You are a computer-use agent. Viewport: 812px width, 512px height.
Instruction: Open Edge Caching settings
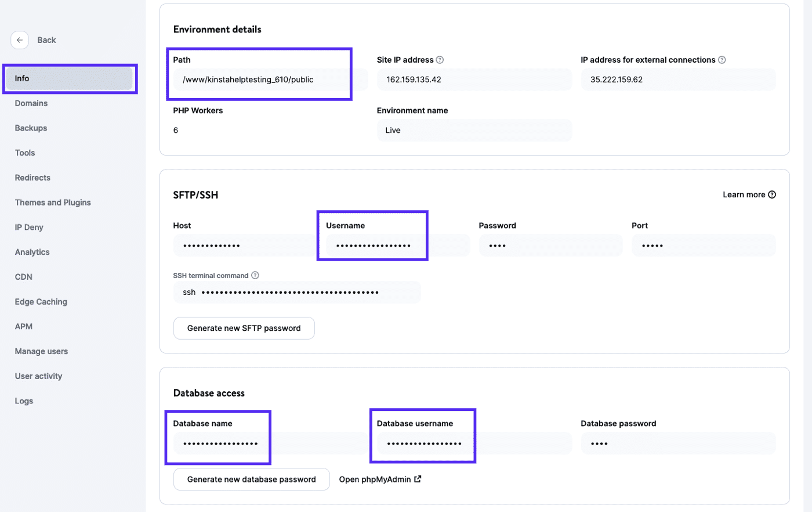point(41,301)
